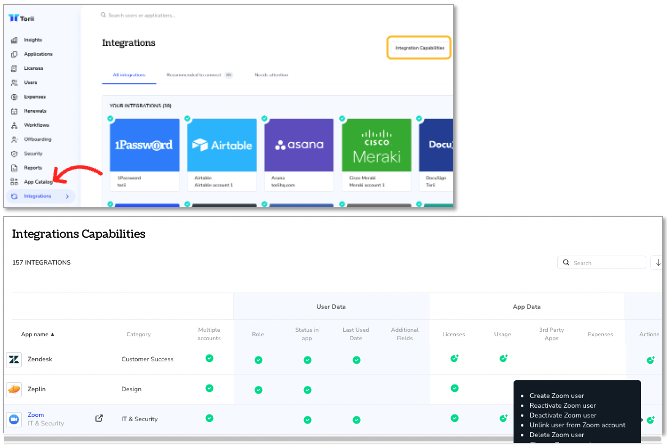The height and width of the screenshot is (448, 667).
Task: Click the Status in app column header
Action: click(307, 334)
